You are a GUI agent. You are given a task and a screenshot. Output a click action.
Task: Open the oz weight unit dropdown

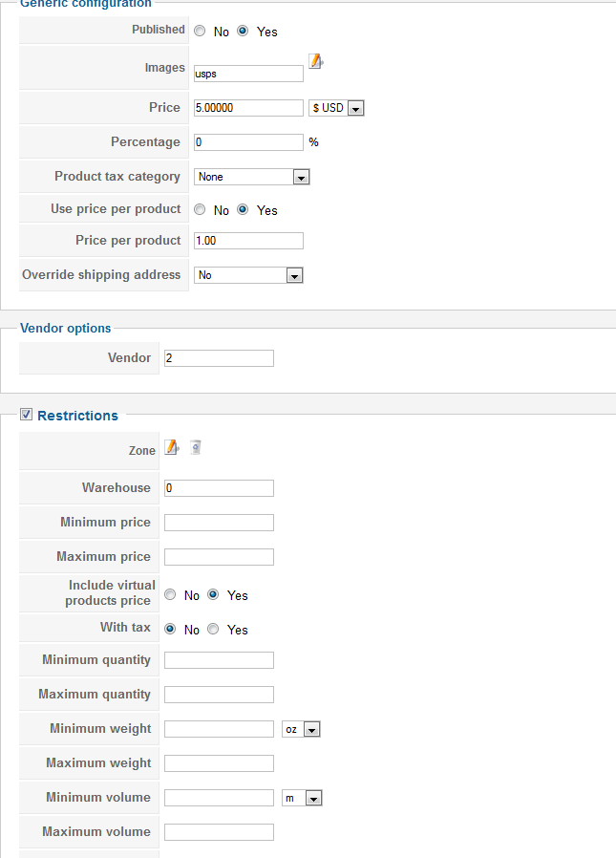coord(301,729)
